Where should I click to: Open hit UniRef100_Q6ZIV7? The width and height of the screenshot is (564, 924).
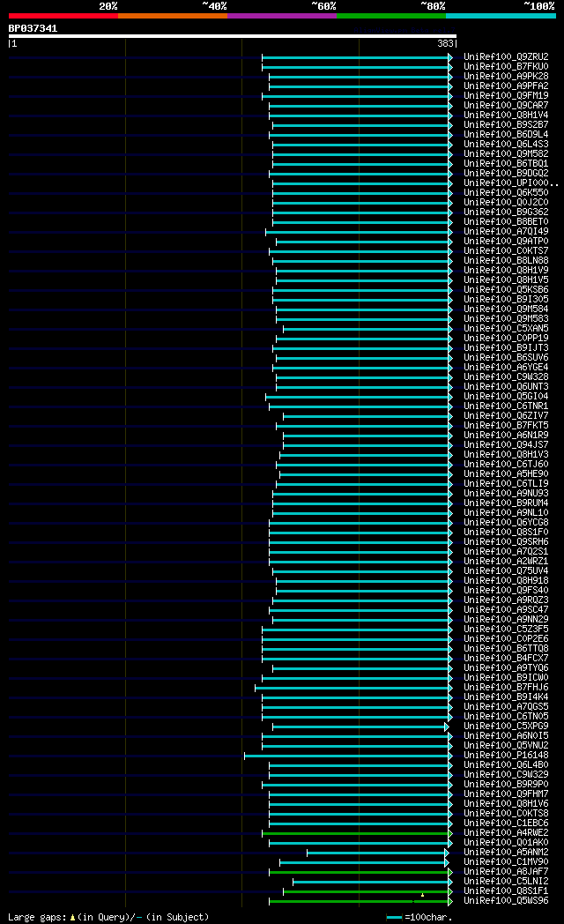[506, 416]
